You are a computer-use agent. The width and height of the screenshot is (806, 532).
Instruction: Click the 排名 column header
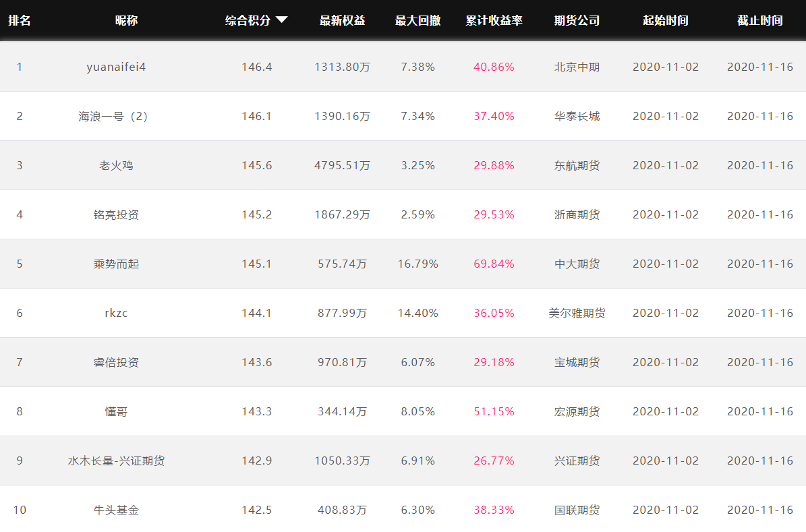[20, 20]
